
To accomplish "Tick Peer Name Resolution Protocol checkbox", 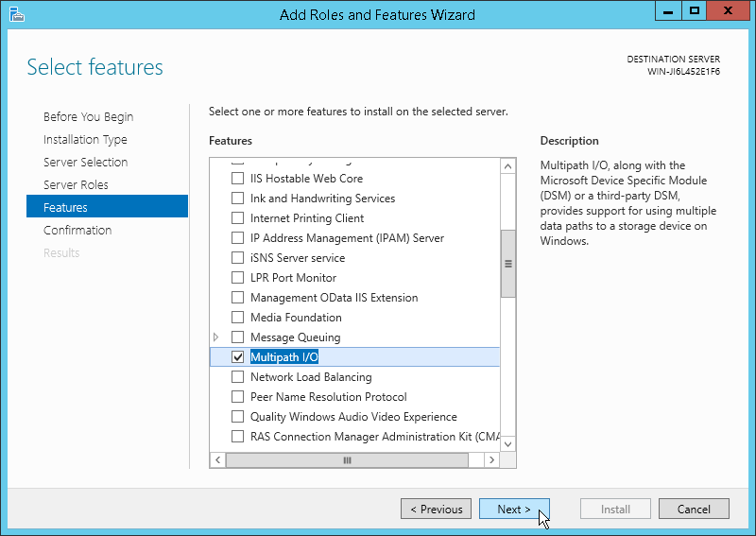I will (238, 397).
